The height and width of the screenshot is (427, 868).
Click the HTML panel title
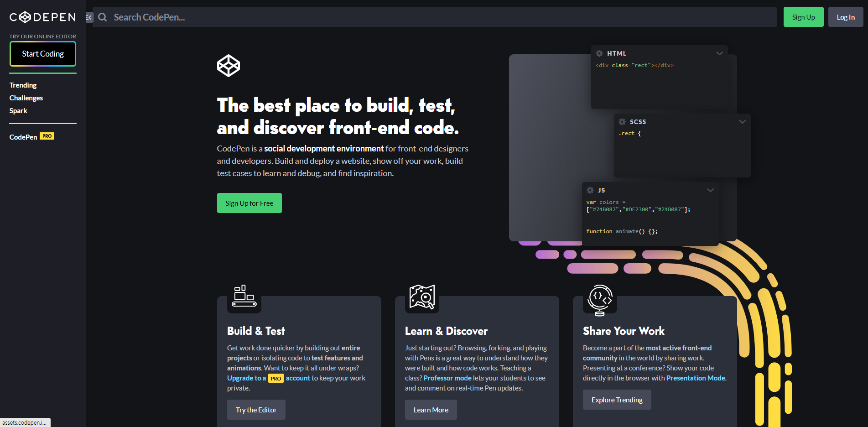[617, 53]
